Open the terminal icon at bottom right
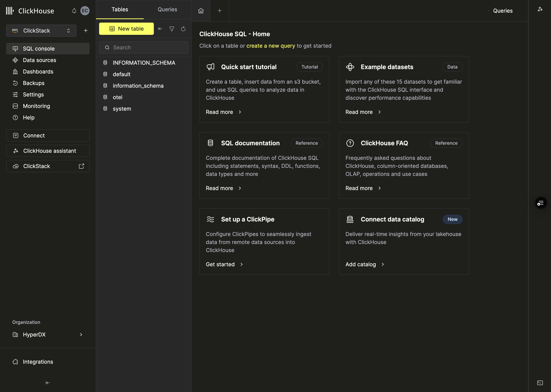 (540, 383)
